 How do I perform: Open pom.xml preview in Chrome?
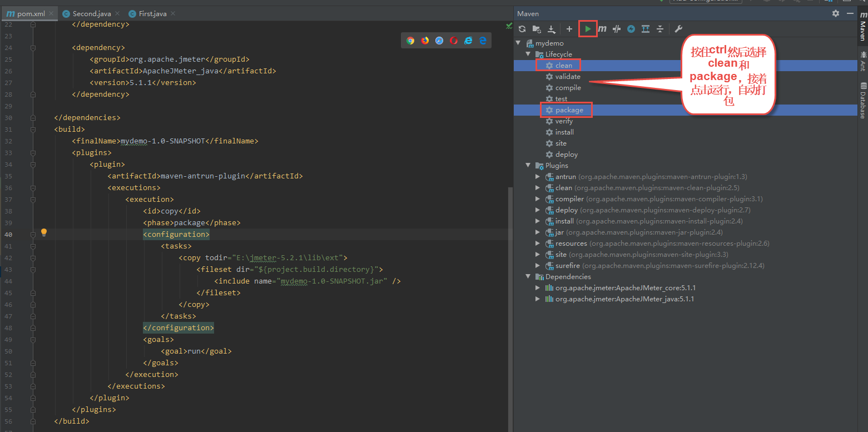pos(410,41)
